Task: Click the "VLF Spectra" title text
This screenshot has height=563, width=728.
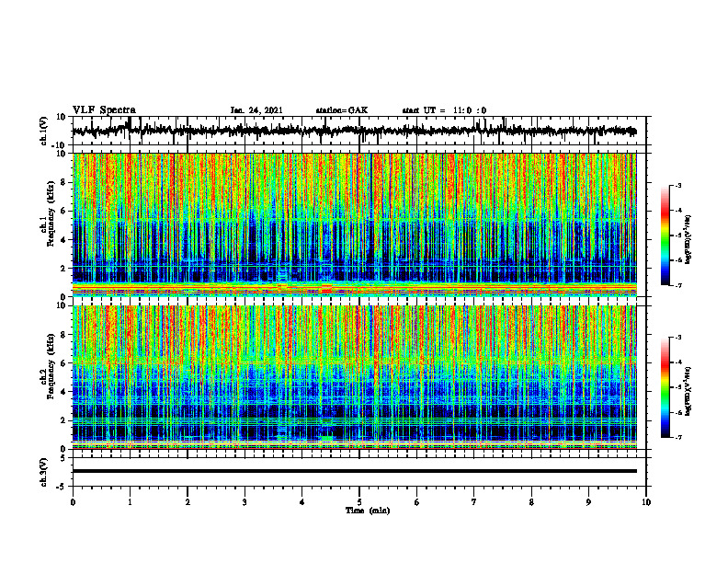Action: click(x=104, y=110)
